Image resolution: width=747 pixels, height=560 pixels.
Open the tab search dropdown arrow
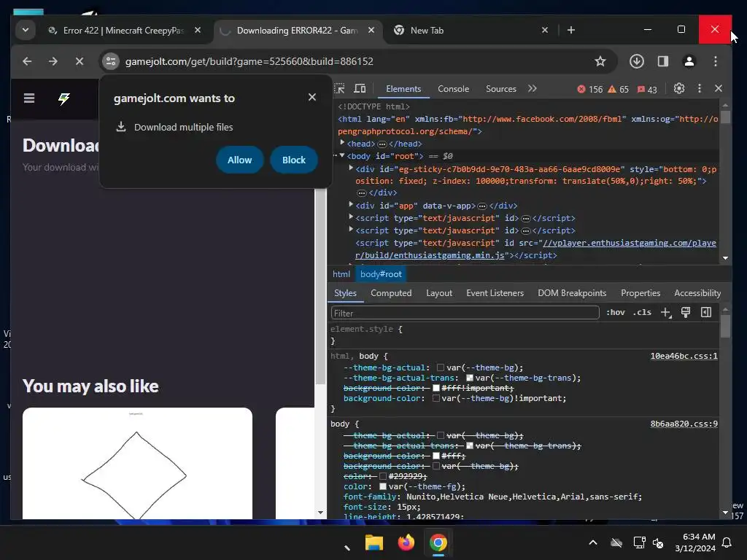point(26,30)
